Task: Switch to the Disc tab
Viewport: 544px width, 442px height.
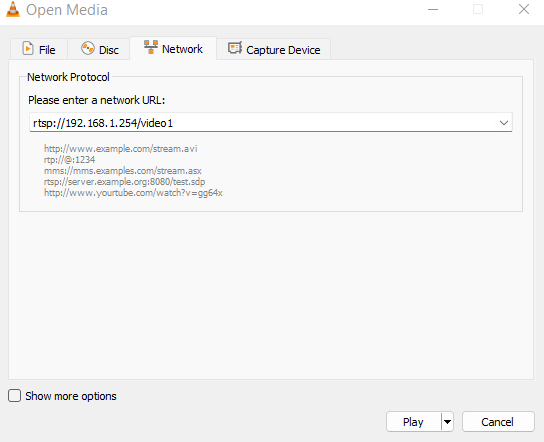Action: tap(99, 49)
